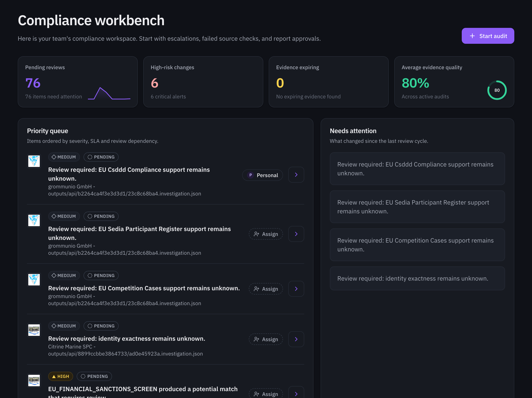
Task: Click the Pending reviews sparkline chart
Action: coord(109,93)
